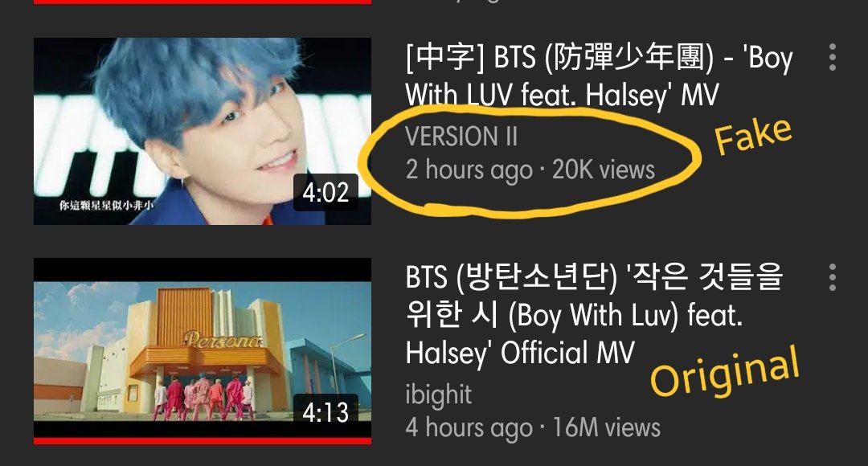Click Chinese subtitle text in first thumbnail
Image resolution: width=868 pixels, height=466 pixels.
[107, 206]
